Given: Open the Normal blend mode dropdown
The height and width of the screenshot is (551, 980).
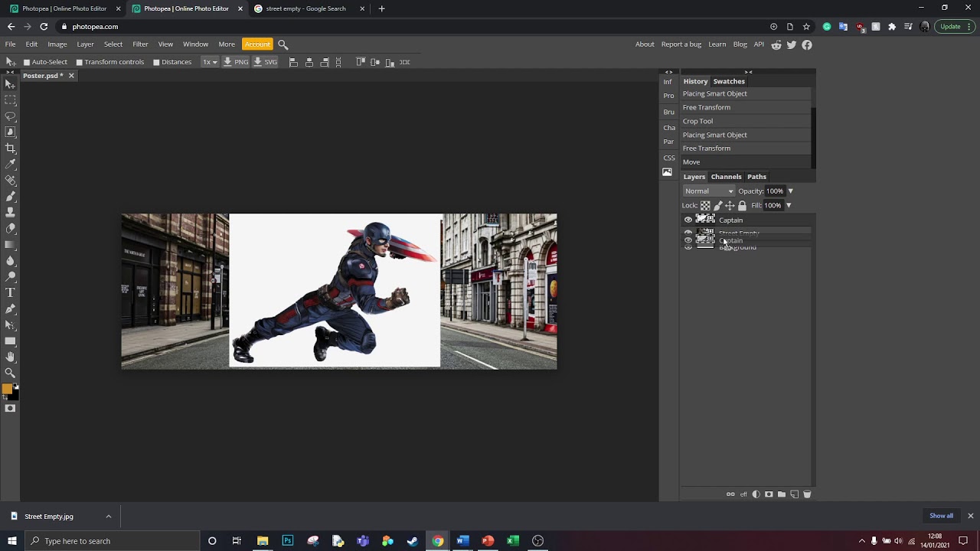Looking at the screenshot, I should tap(709, 191).
